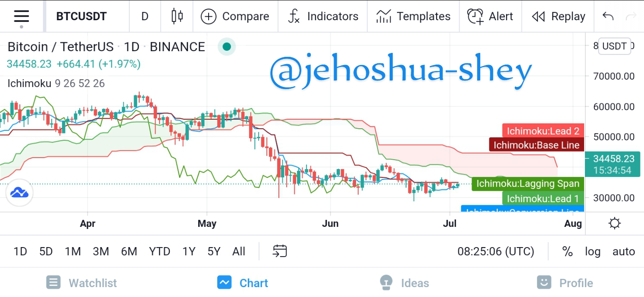The height and width of the screenshot is (297, 644).
Task: Switch to the Watchlist tab
Action: (x=81, y=283)
